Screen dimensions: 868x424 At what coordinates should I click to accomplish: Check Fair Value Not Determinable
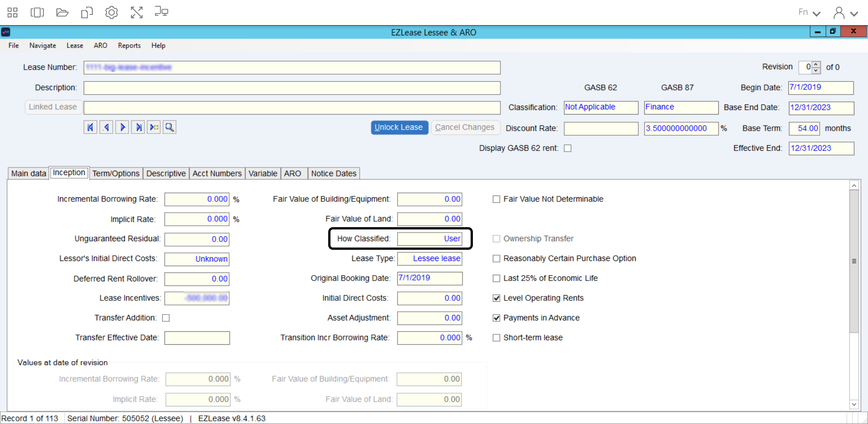(496, 199)
